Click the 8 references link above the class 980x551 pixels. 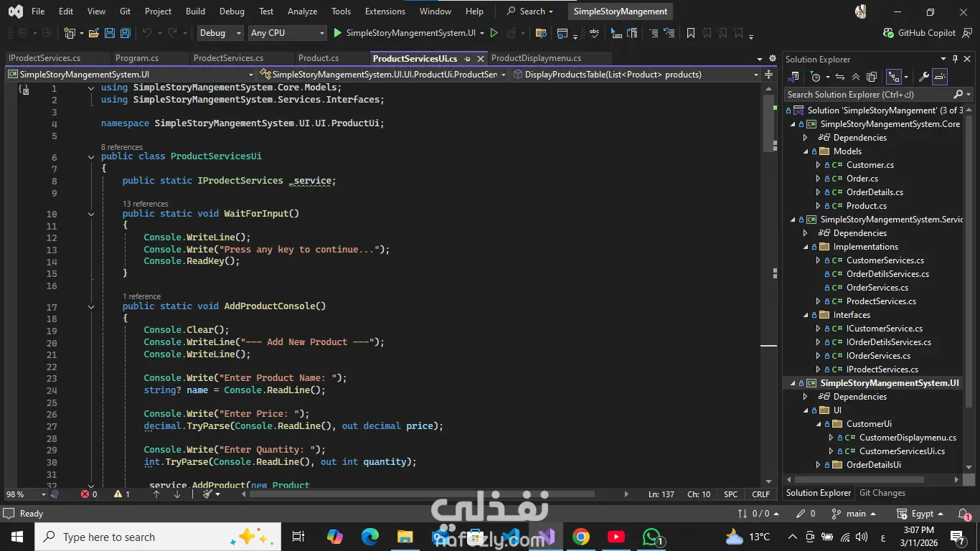point(122,147)
